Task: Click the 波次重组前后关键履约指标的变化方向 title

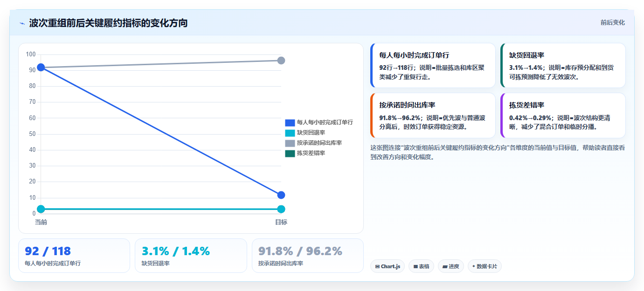Action: 108,23
